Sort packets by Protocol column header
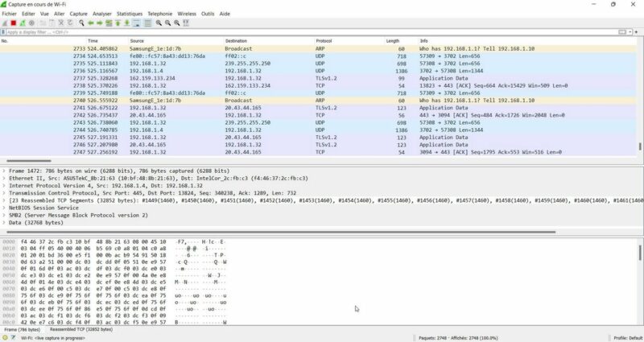Image resolution: width=644 pixels, height=342 pixels. pos(324,41)
